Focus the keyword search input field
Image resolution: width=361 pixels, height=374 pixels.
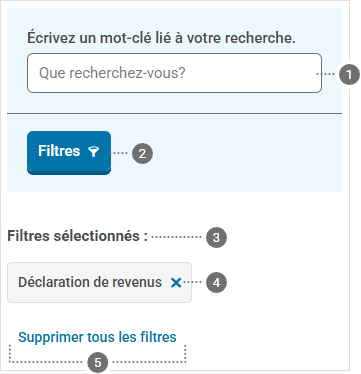tap(174, 73)
